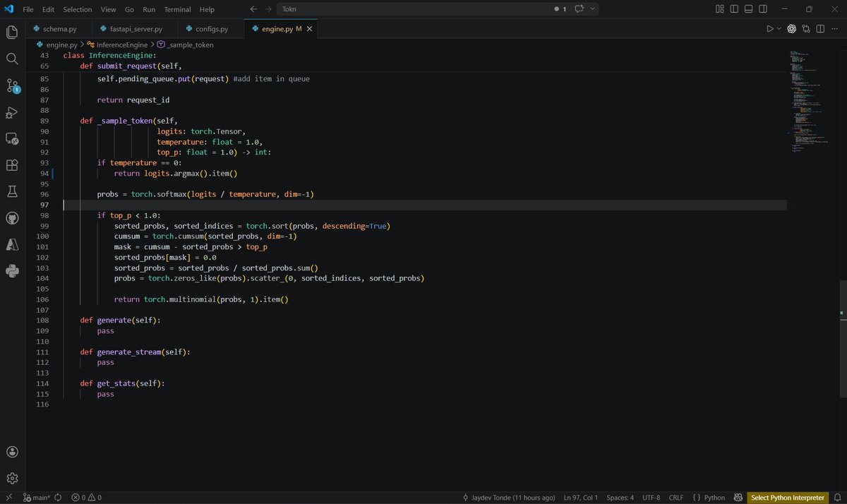Image resolution: width=847 pixels, height=504 pixels.
Task: Click the recording indicator with count 1
Action: click(x=560, y=9)
